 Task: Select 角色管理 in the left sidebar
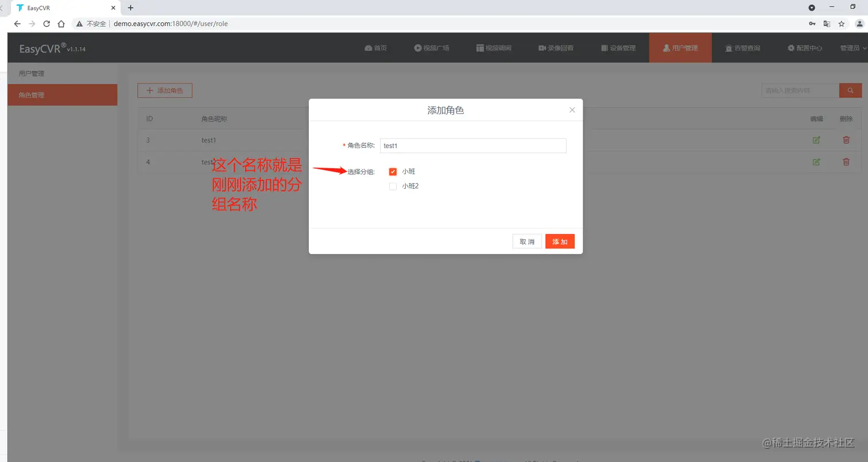[63, 95]
